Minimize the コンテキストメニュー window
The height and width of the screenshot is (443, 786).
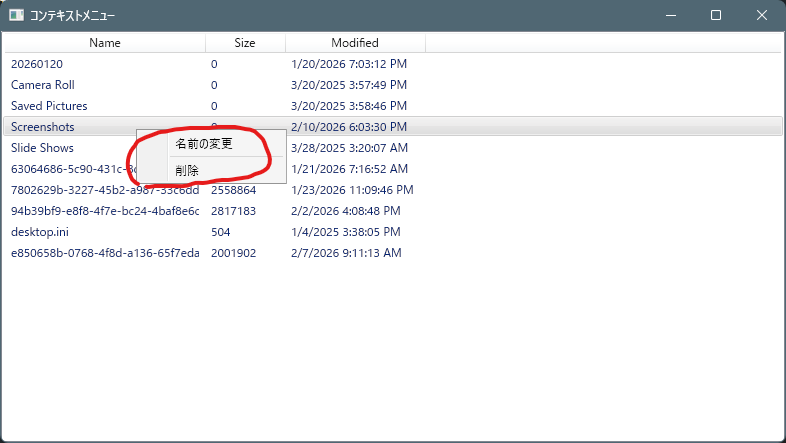669,16
